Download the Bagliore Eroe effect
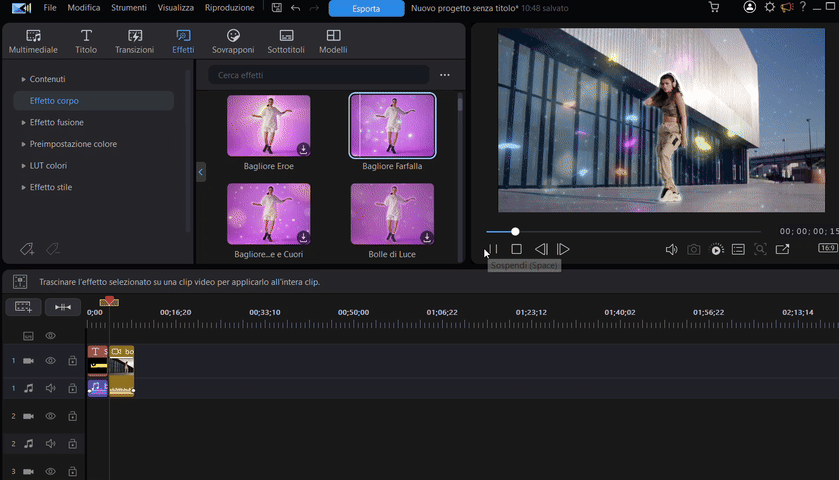Image resolution: width=839 pixels, height=480 pixels. coord(303,149)
